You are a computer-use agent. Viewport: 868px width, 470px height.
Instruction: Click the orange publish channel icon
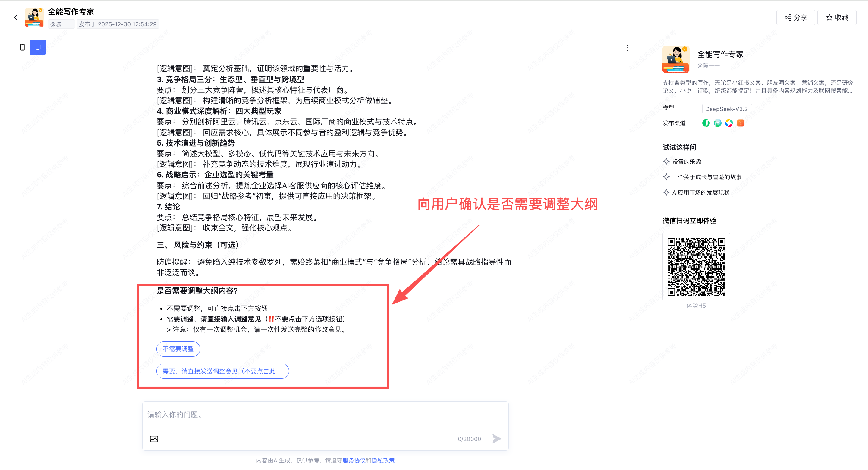[740, 123]
